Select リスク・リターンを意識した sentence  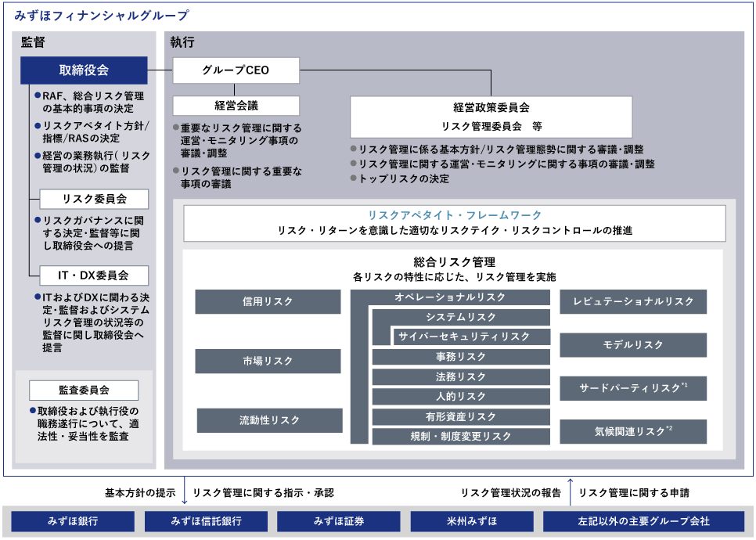click(455, 230)
